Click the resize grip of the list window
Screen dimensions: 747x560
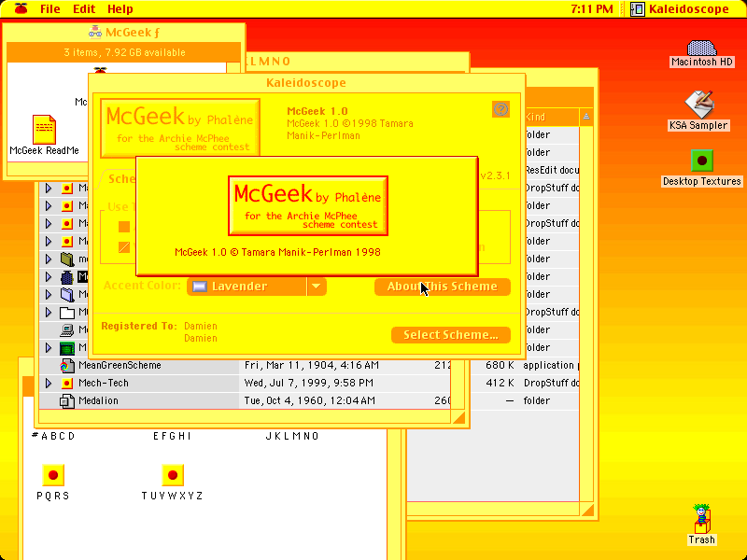tap(458, 417)
